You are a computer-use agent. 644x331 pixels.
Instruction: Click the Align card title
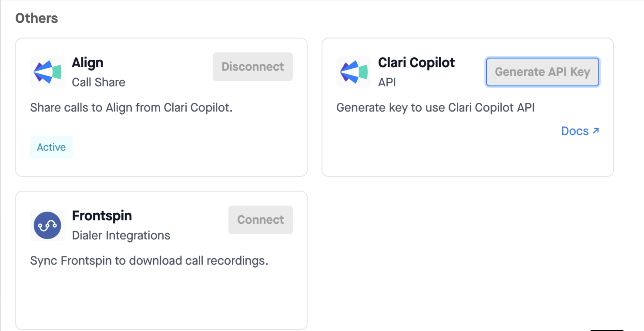(87, 62)
